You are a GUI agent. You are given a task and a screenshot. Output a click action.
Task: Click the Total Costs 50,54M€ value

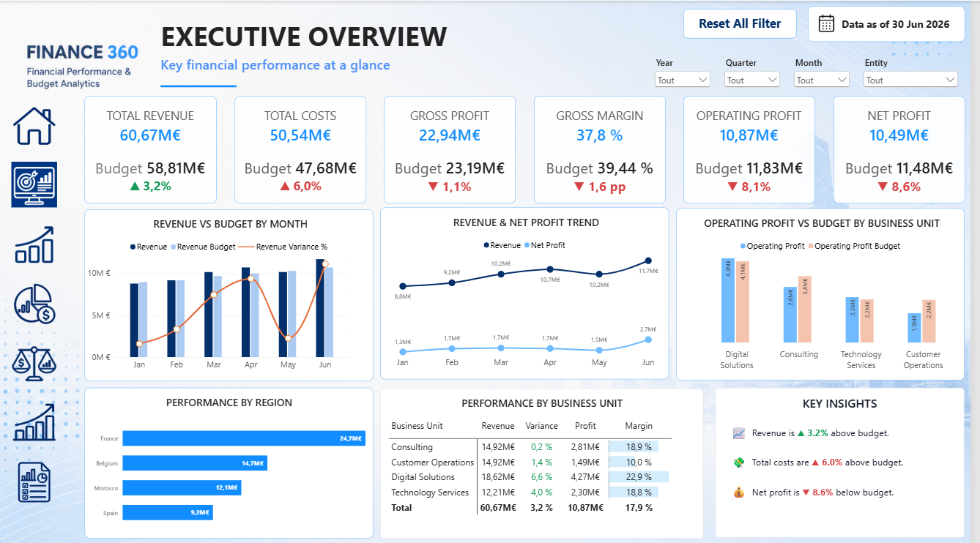[x=300, y=135]
